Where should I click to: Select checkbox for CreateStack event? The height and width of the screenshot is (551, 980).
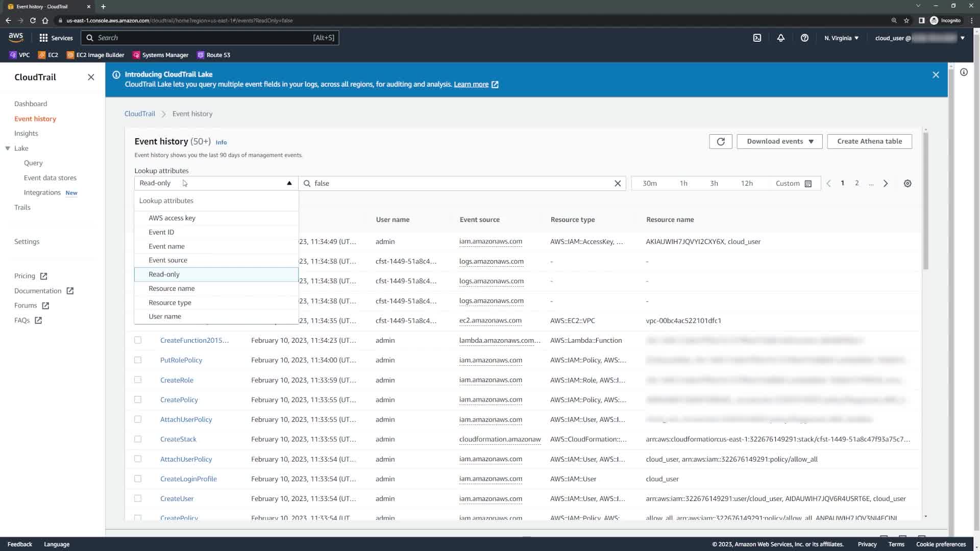coord(138,439)
